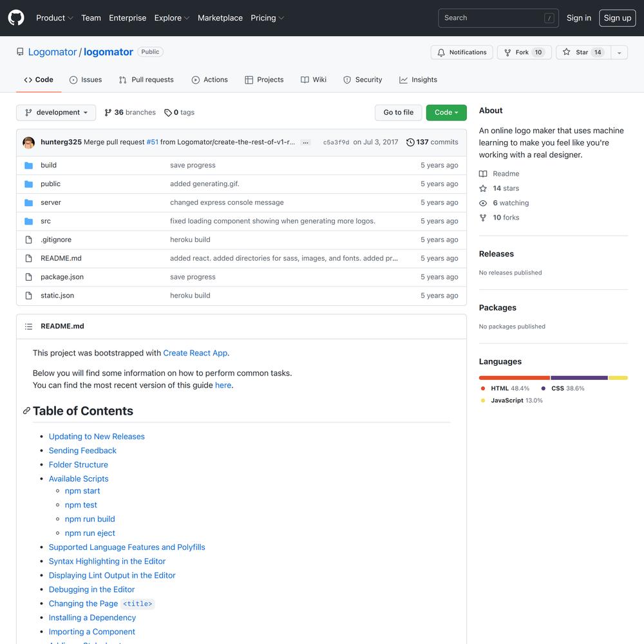Image resolution: width=644 pixels, height=644 pixels.
Task: Click the repository book icon beside Logomator
Action: [x=20, y=52]
